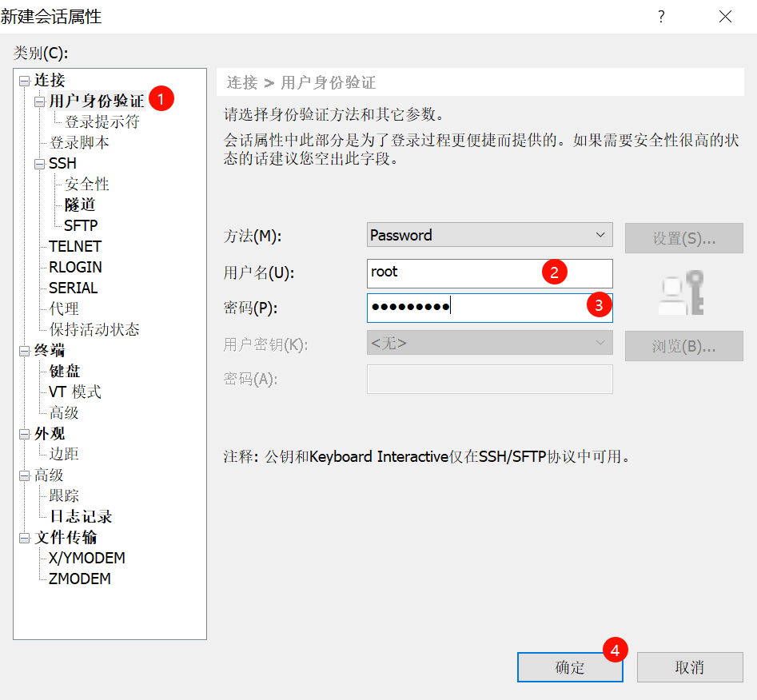Click the 浏览(B)... button
This screenshot has height=700, width=757.
pos(683,346)
